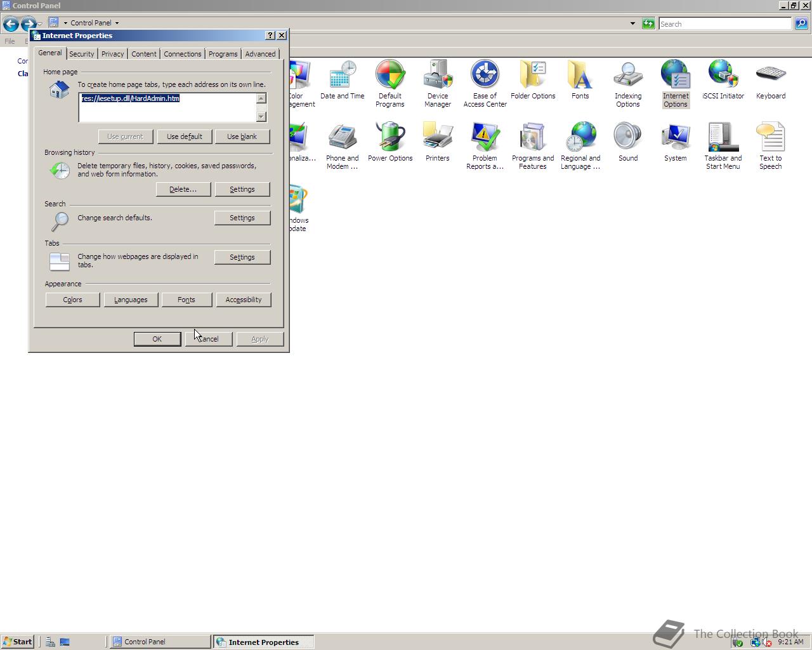This screenshot has width=812, height=650.
Task: Open System icon
Action: click(x=676, y=142)
